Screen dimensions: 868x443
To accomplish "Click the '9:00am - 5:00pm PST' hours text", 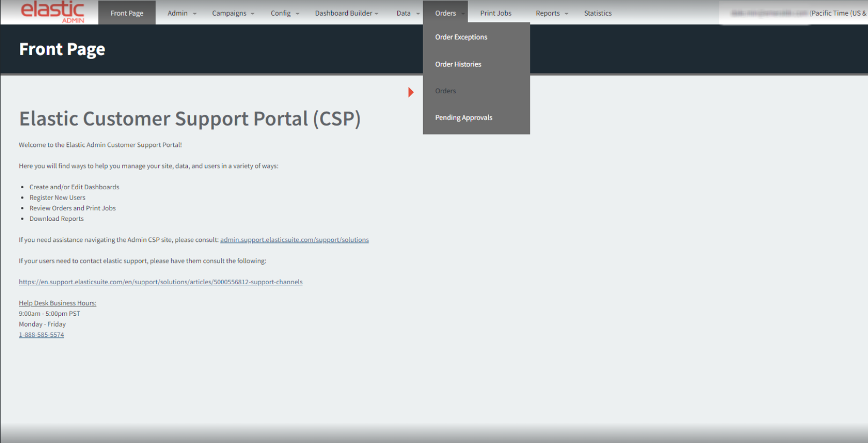I will pyautogui.click(x=49, y=314).
